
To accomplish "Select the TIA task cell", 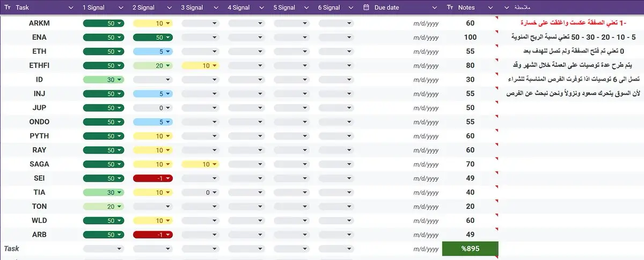I will pyautogui.click(x=39, y=192).
